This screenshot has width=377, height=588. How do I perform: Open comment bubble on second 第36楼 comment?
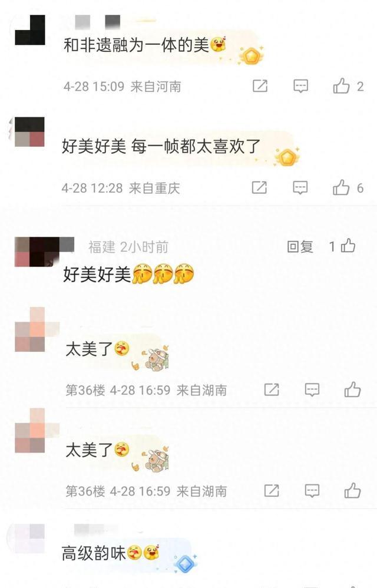tap(312, 491)
